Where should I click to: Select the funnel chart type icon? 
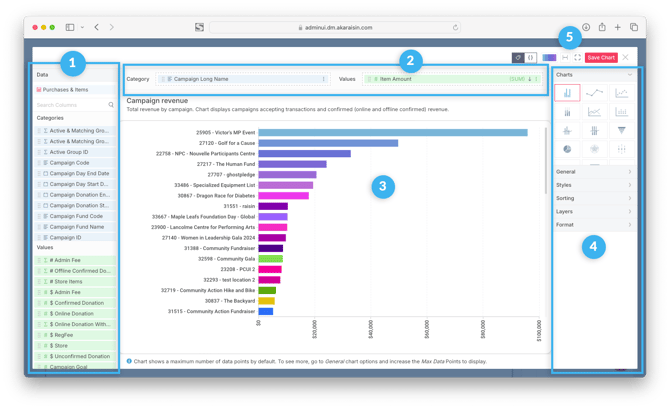pos(621,130)
